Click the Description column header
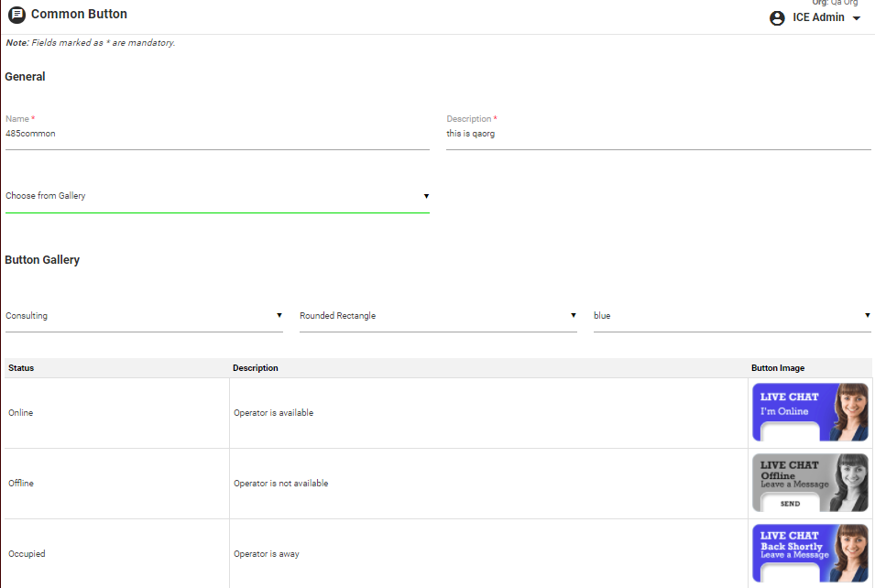The height and width of the screenshot is (588, 875). pos(256,368)
